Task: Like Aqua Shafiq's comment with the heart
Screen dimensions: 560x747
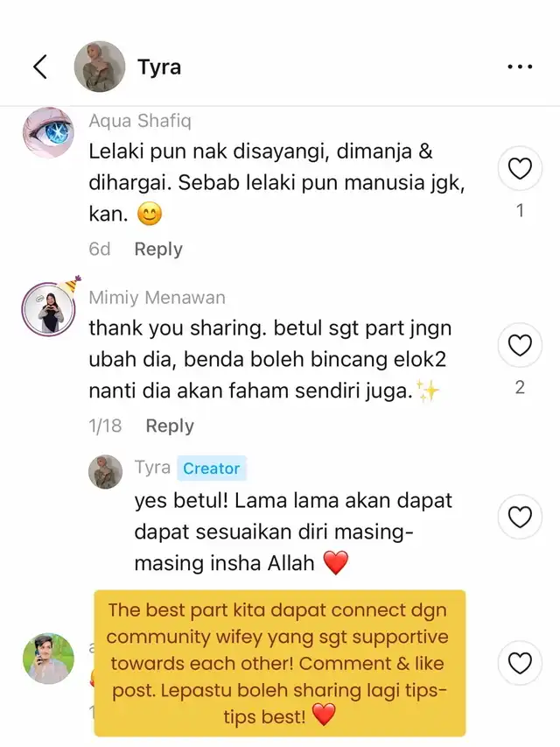Action: pos(520,169)
